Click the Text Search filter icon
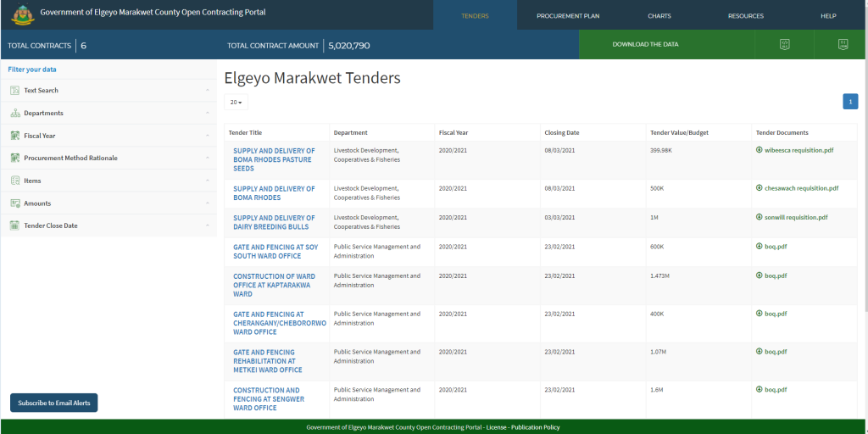 coord(14,91)
